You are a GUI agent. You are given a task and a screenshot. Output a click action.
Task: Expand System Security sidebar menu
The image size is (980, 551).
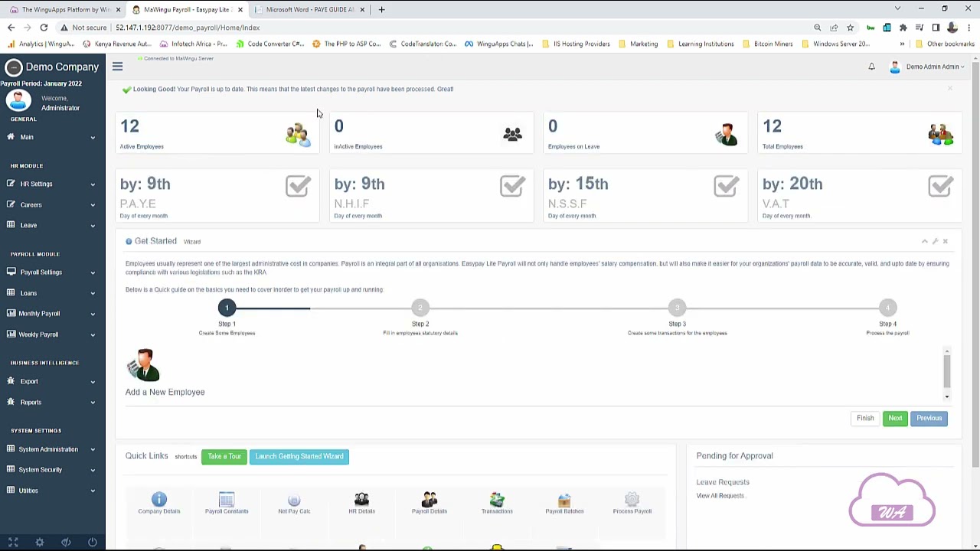click(52, 470)
